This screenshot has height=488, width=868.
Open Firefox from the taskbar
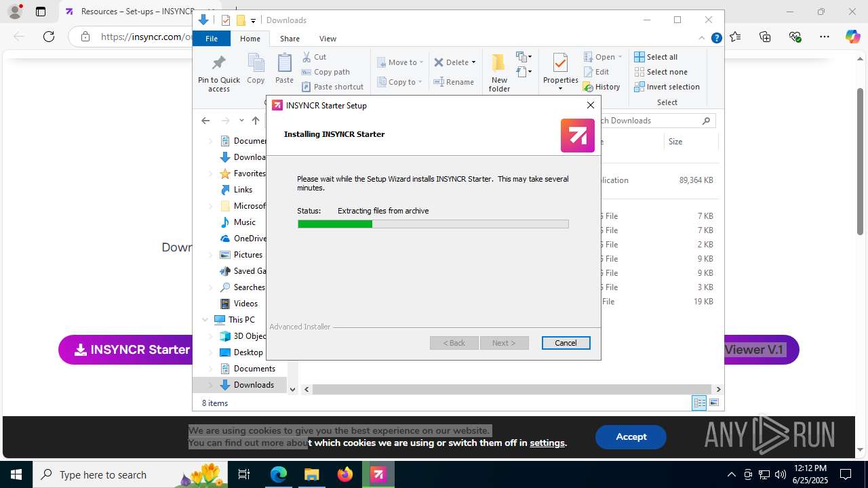click(x=344, y=474)
